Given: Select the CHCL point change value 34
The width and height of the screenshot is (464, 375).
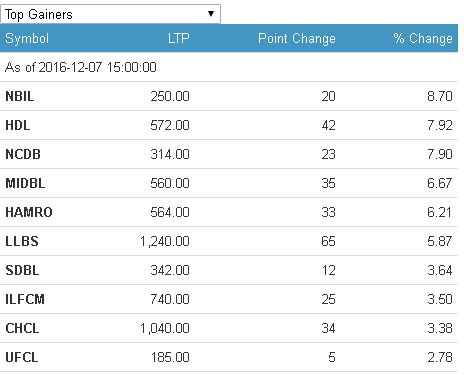Looking at the screenshot, I should click(x=328, y=328).
